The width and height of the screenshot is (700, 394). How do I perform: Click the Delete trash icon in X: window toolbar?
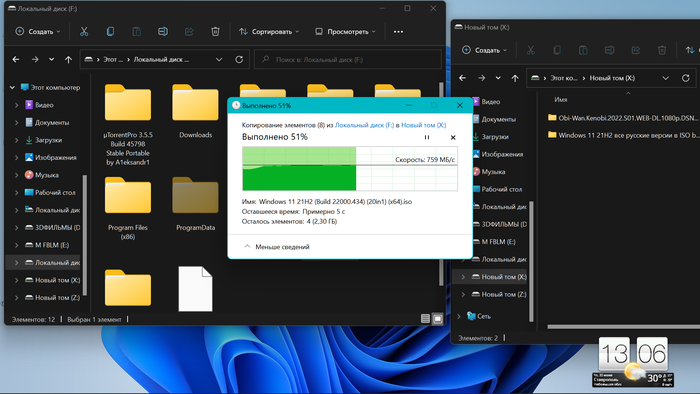pyautogui.click(x=662, y=50)
